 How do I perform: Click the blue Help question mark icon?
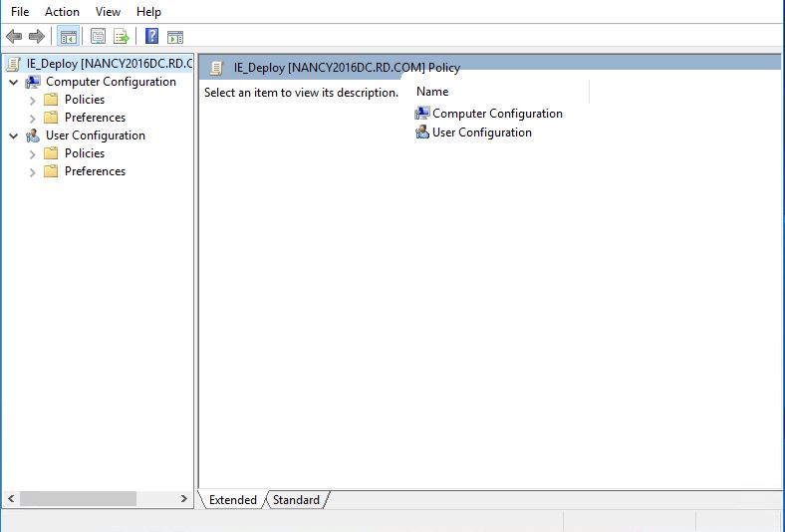(152, 37)
